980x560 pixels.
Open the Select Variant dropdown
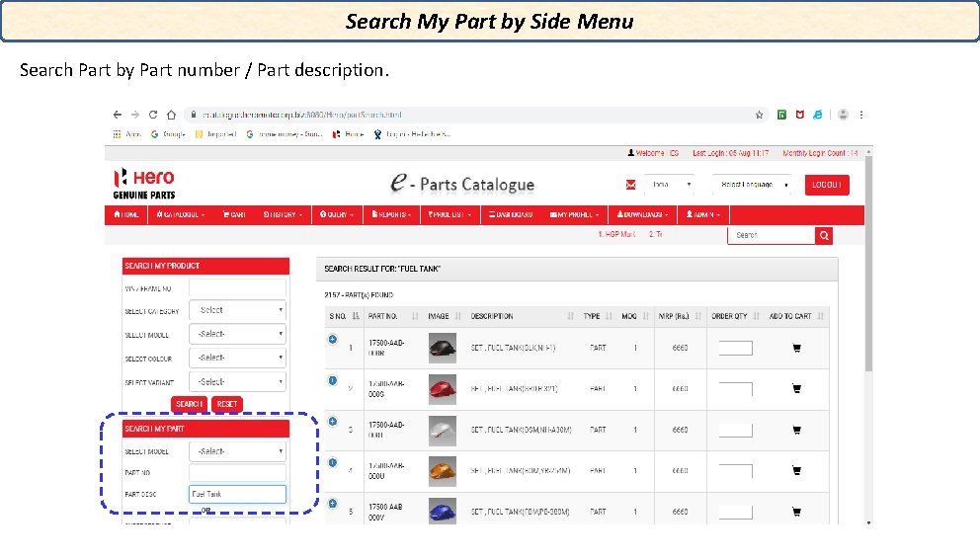pos(237,381)
